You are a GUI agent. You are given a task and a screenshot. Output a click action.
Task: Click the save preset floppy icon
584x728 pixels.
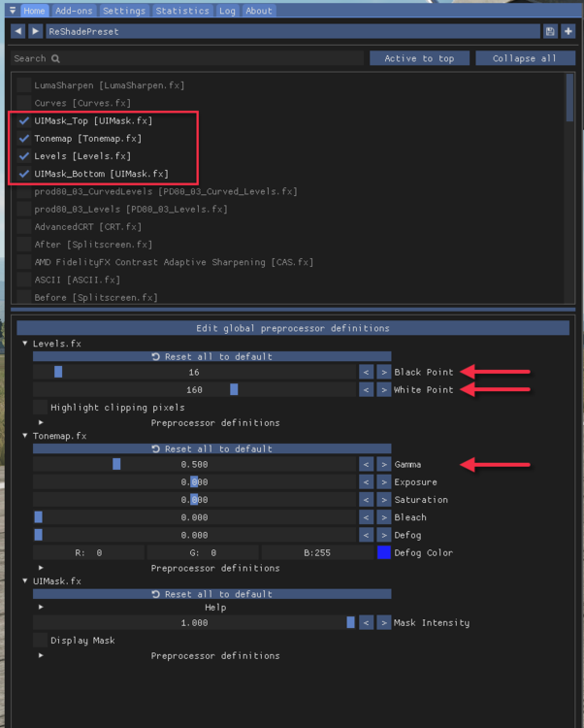[x=550, y=31]
